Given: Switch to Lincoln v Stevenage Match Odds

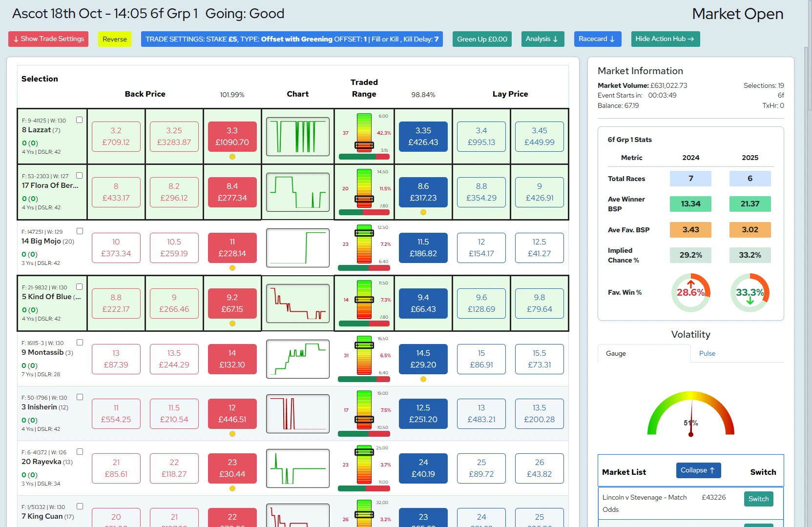Looking at the screenshot, I should (758, 499).
